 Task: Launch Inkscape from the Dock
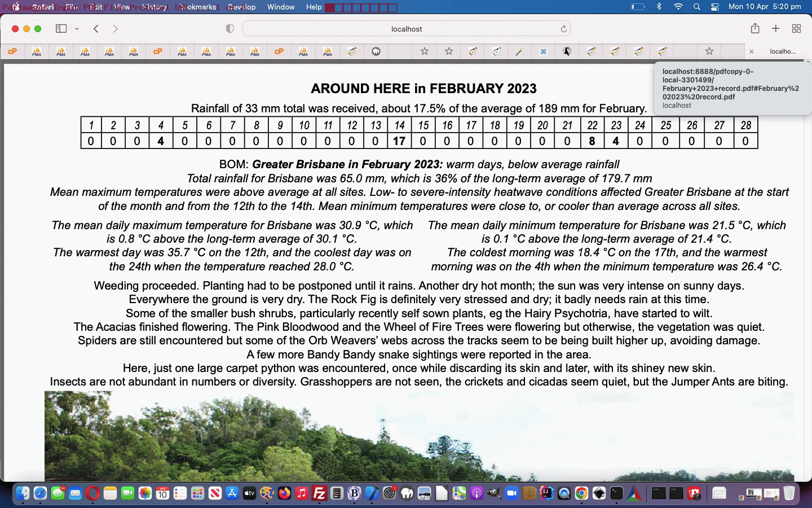[599, 493]
